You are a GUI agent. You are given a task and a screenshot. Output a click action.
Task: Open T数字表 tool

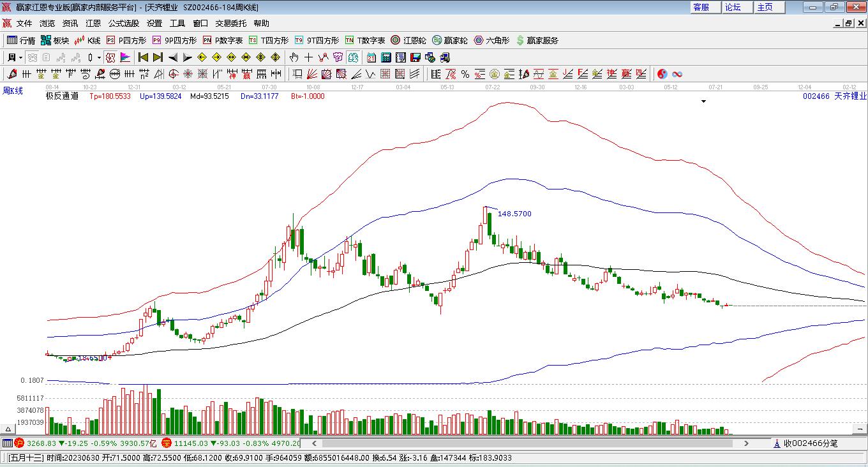pos(365,40)
